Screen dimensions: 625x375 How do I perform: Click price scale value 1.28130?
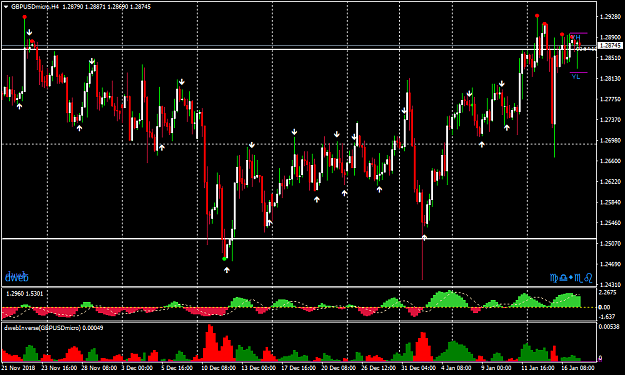(x=610, y=79)
